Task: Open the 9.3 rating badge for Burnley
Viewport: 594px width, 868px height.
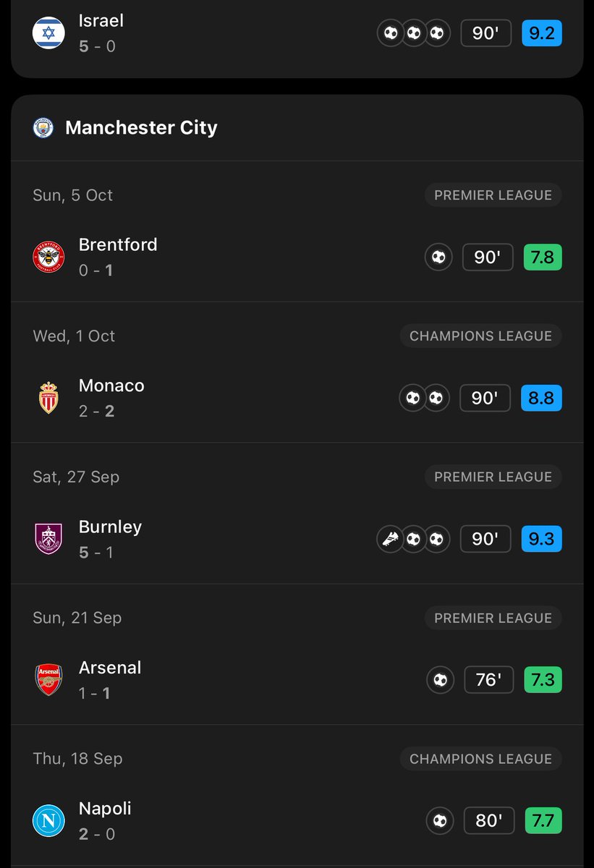Action: click(541, 540)
